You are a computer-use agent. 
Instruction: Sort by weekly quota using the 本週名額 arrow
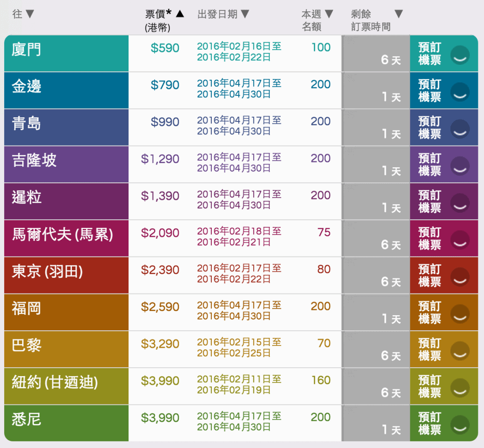click(x=329, y=14)
